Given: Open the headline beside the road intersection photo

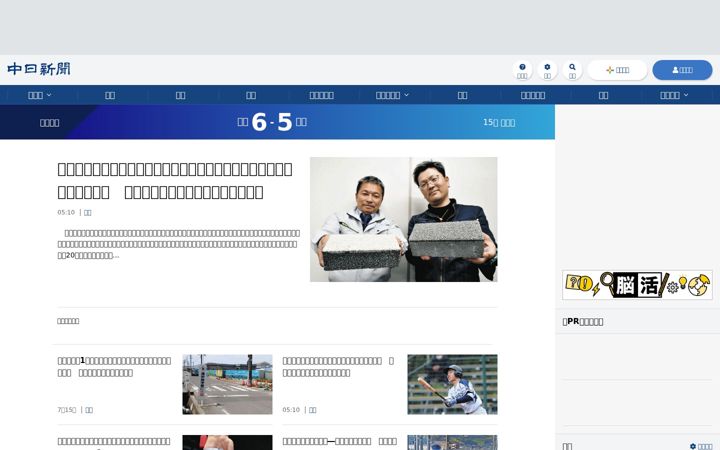Looking at the screenshot, I should pos(114,367).
